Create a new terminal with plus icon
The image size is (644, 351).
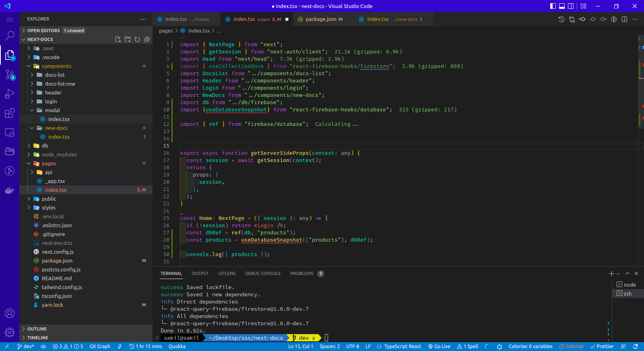(x=611, y=273)
